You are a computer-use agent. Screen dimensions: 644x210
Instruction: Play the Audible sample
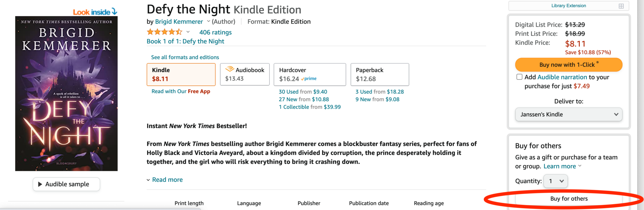pos(66,184)
